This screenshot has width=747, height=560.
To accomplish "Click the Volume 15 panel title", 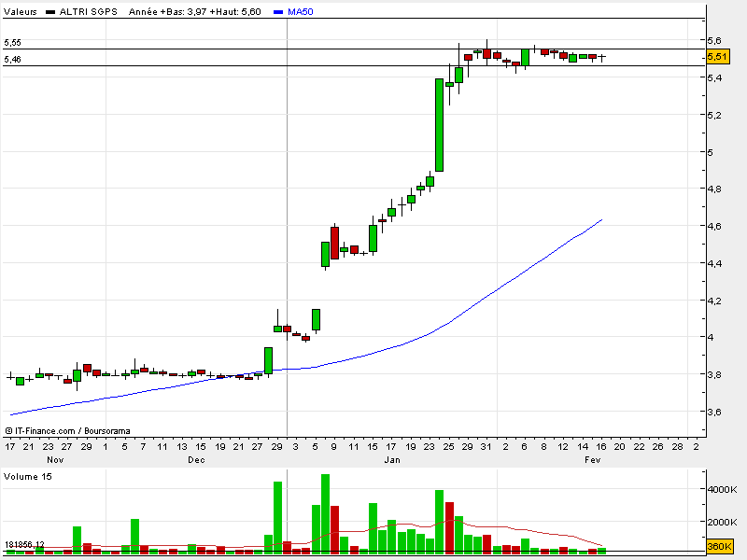I will click(x=28, y=477).
